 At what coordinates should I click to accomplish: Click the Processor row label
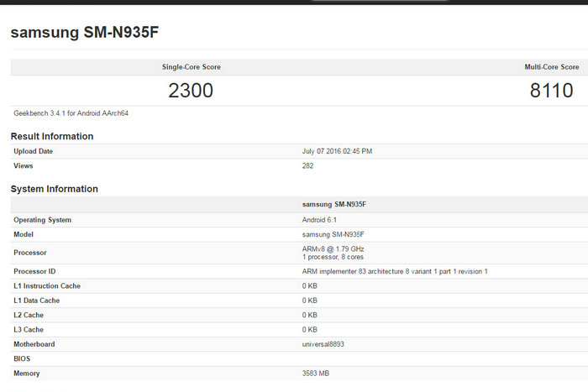coord(30,253)
